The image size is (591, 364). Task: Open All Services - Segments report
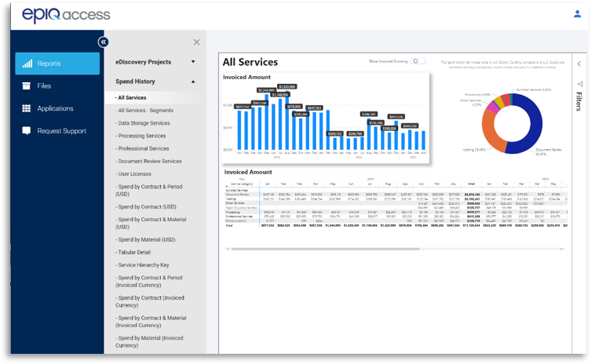point(145,111)
